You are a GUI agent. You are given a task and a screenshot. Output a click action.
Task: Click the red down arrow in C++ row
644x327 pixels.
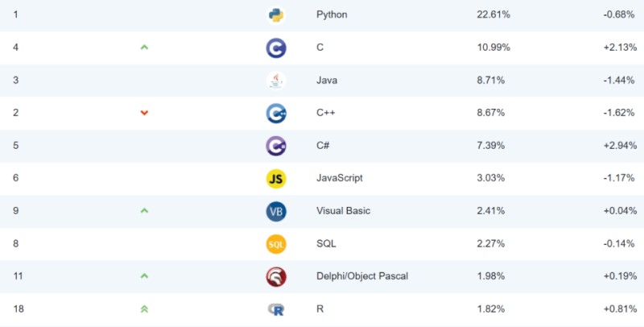144,113
